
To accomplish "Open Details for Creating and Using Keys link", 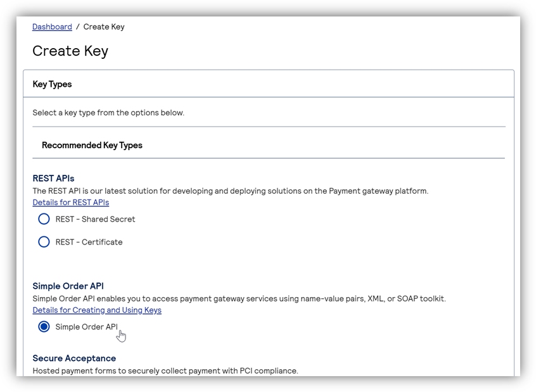I will pyautogui.click(x=97, y=310).
